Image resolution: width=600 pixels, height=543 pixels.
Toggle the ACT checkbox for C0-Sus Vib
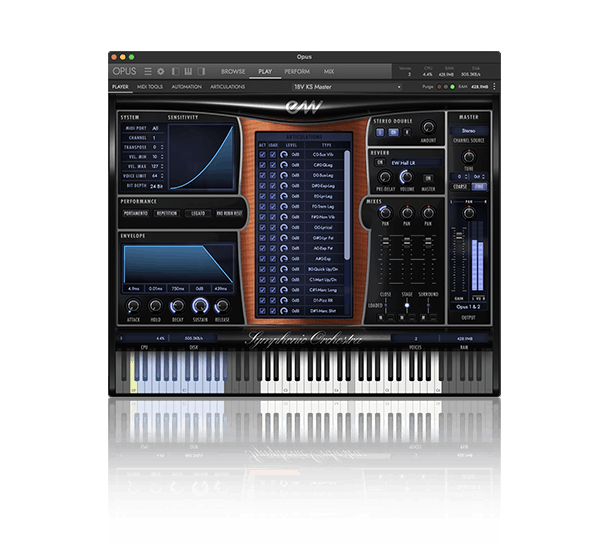tap(262, 155)
